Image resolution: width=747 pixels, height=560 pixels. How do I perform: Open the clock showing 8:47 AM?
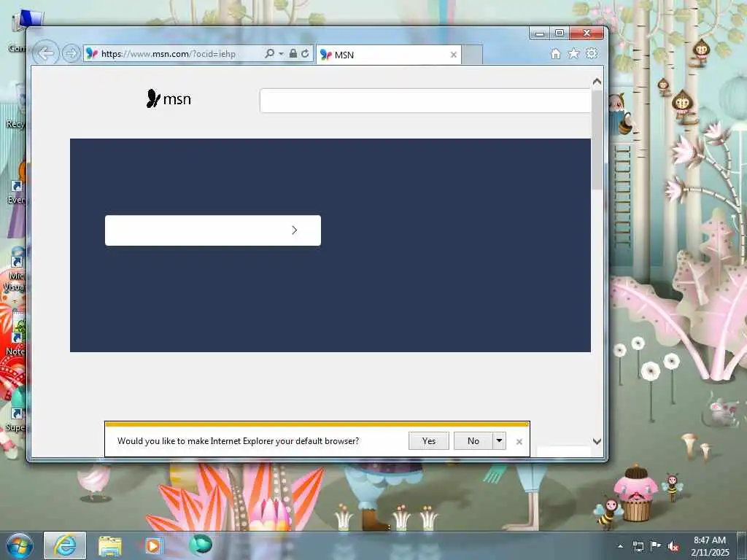[710, 546]
